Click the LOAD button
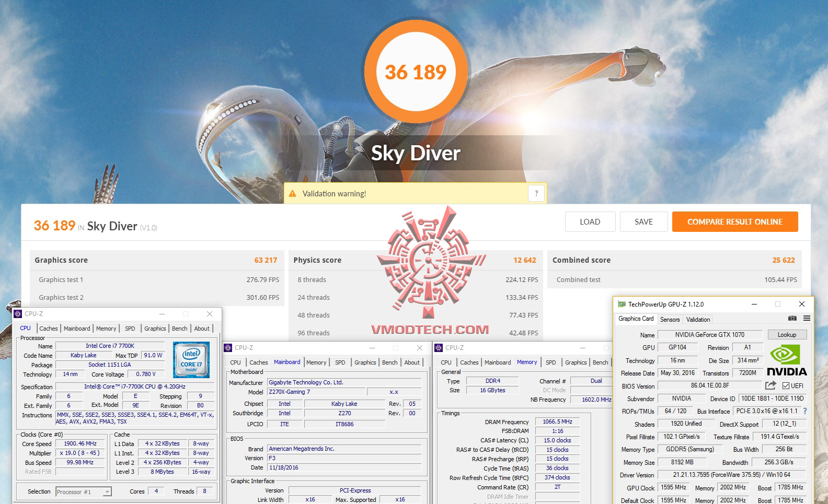Image resolution: width=828 pixels, height=504 pixels. pos(590,221)
